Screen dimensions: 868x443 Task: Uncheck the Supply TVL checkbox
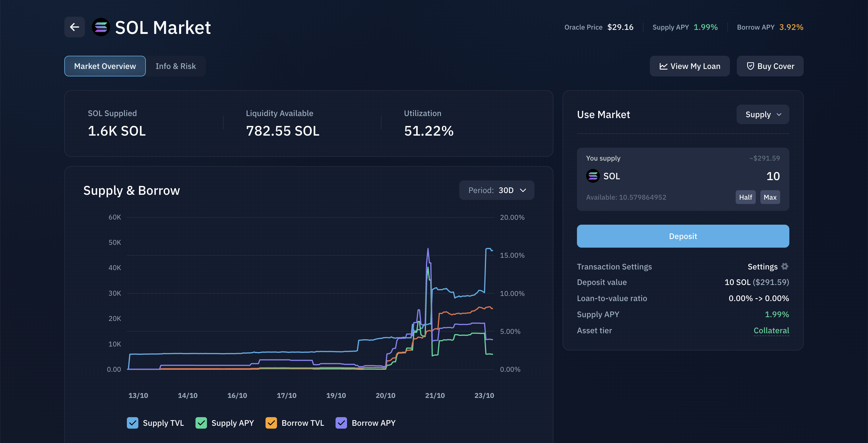132,423
